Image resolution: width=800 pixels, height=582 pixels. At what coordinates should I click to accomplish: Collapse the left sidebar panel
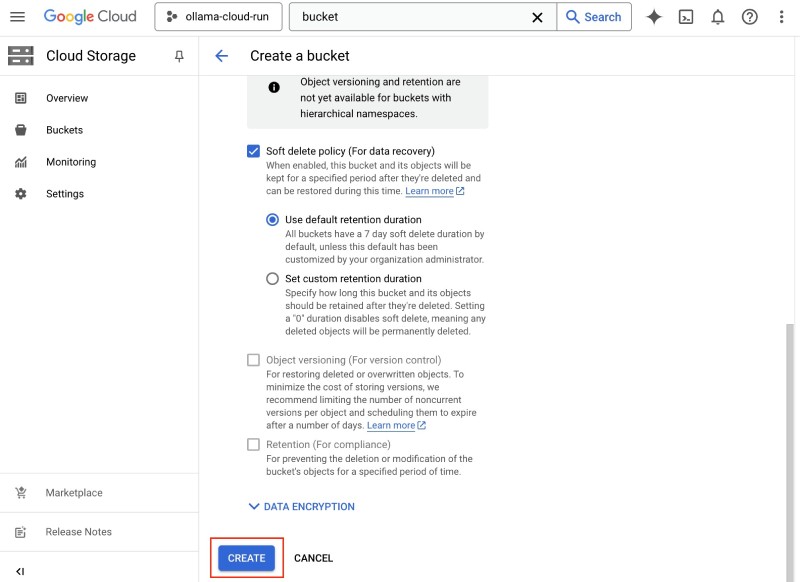(20, 571)
